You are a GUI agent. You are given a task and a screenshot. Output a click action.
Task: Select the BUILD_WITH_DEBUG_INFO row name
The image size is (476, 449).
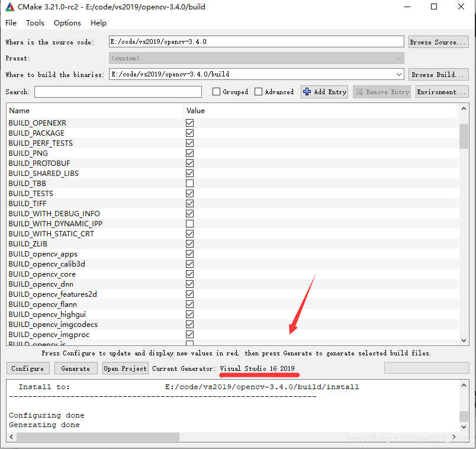click(x=54, y=214)
